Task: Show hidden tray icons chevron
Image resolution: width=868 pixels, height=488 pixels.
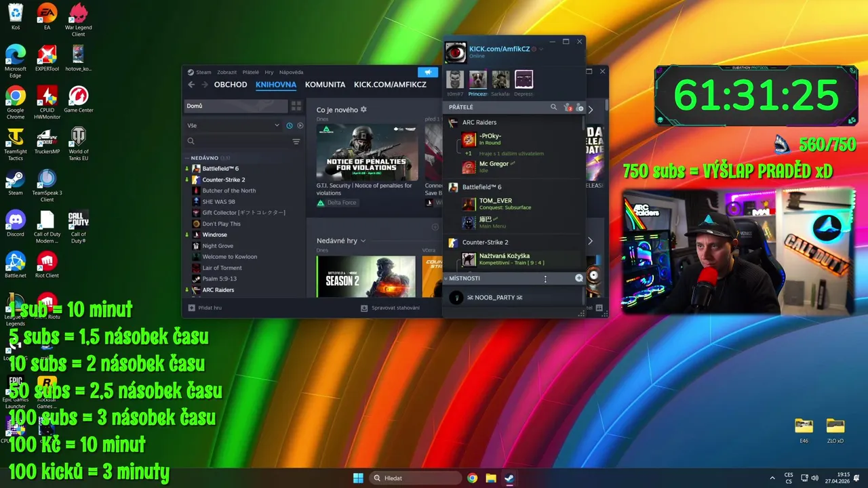Action: click(772, 478)
